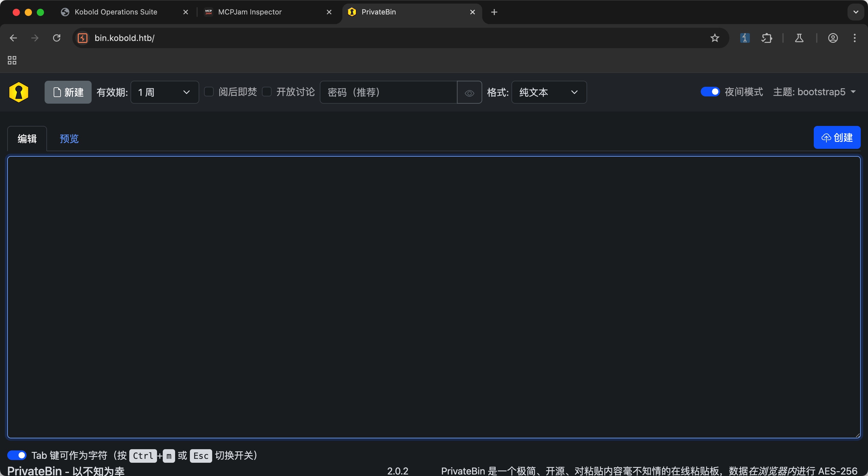Open the Chrome three-dot menu
The width and height of the screenshot is (868, 476).
coord(854,38)
